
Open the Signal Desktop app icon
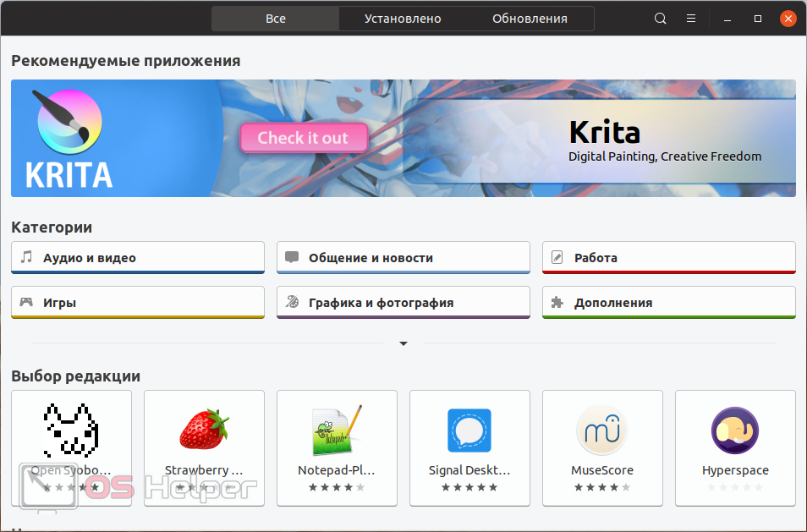point(469,431)
